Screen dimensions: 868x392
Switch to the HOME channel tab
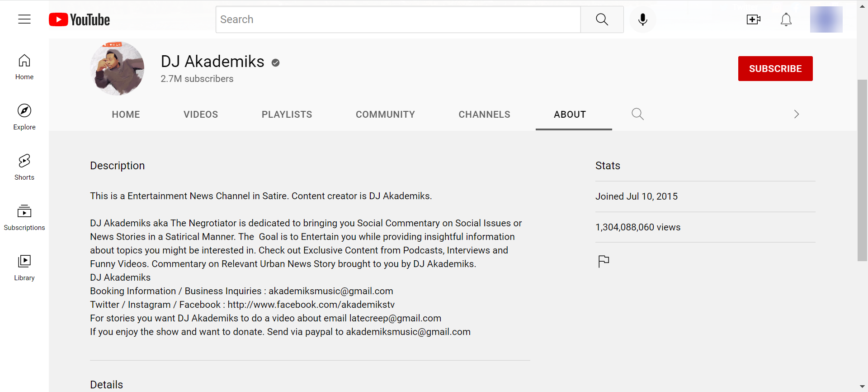[x=126, y=115]
